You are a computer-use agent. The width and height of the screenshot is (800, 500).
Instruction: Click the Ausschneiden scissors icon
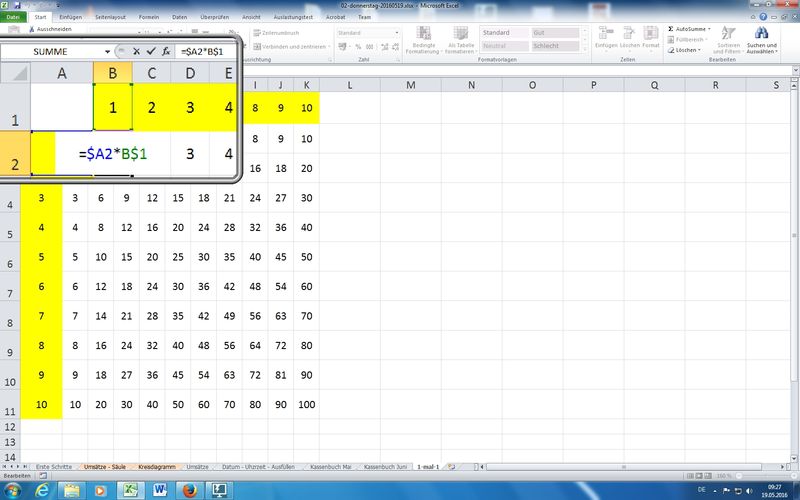coord(32,30)
